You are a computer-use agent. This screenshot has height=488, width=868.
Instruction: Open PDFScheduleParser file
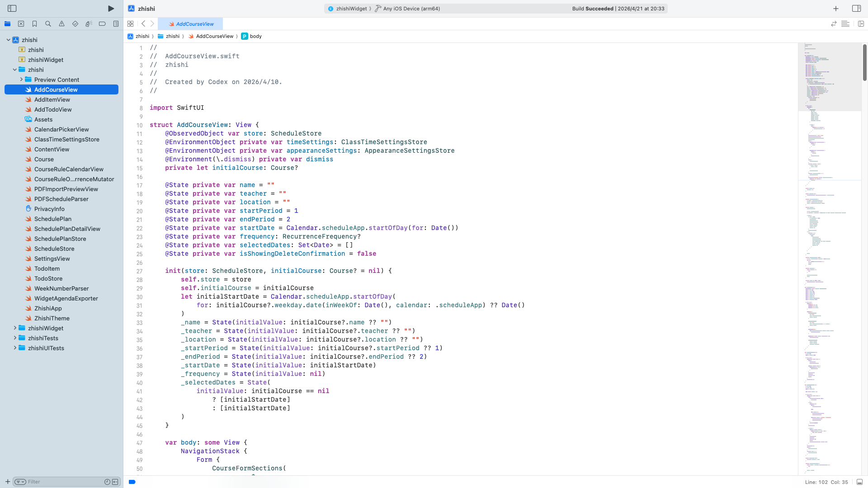[x=61, y=199]
